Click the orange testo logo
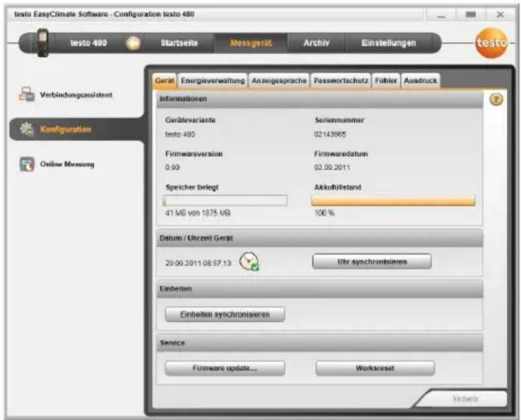 pos(491,43)
